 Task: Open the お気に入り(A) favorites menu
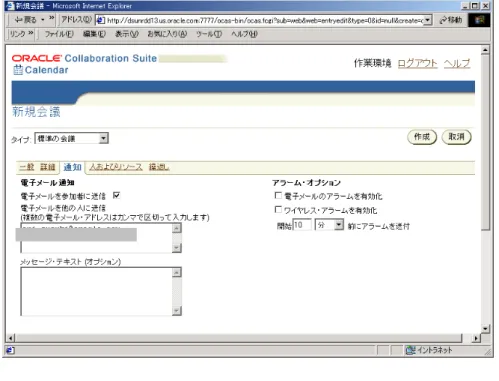click(x=167, y=34)
